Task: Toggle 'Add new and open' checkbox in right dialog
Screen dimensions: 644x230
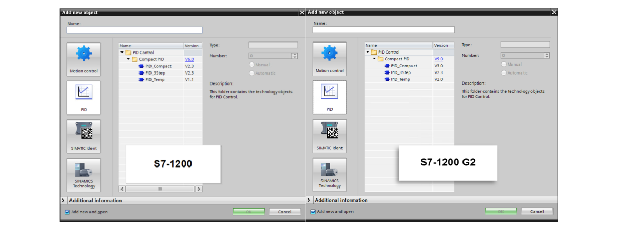Action: 314,212
